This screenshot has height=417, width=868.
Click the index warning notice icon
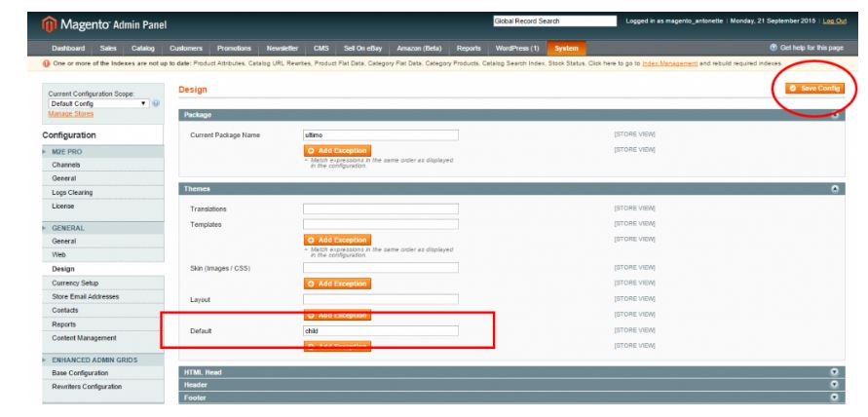(8, 62)
